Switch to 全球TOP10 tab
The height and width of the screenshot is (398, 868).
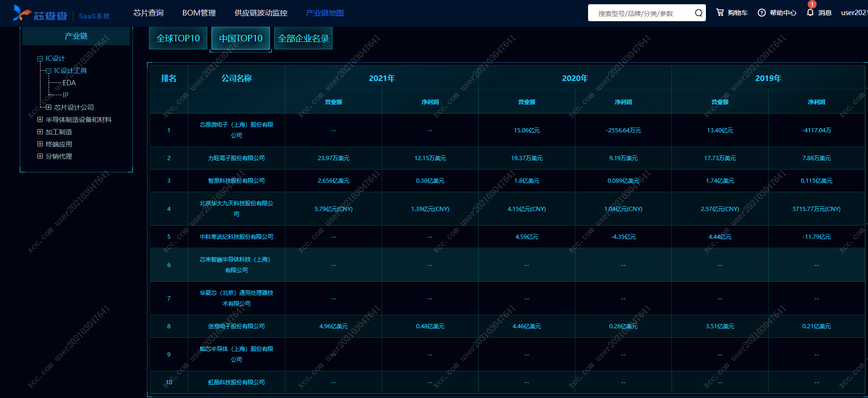[178, 38]
